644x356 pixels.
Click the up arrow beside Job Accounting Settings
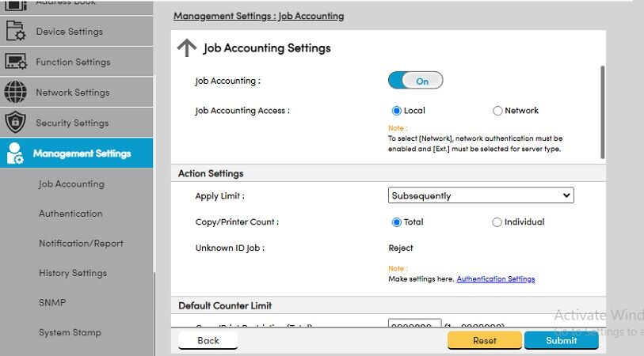(187, 48)
